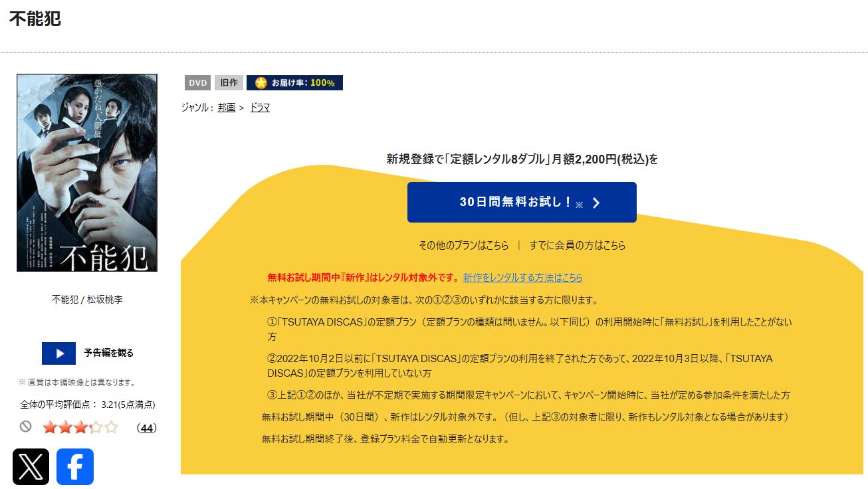The height and width of the screenshot is (489, 868).
Task: Open すでに会員の方はこちら link
Action: pyautogui.click(x=578, y=245)
